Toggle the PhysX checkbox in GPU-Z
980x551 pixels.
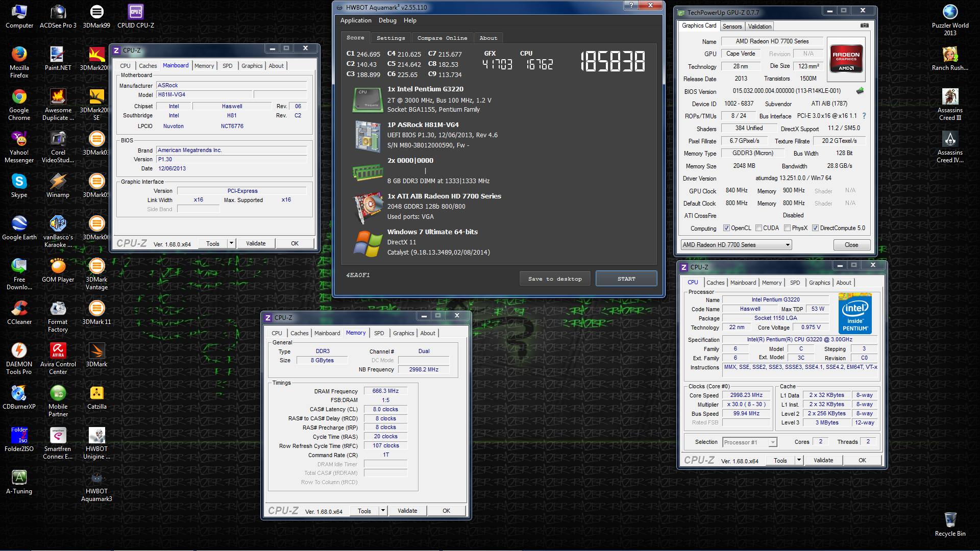click(x=787, y=228)
